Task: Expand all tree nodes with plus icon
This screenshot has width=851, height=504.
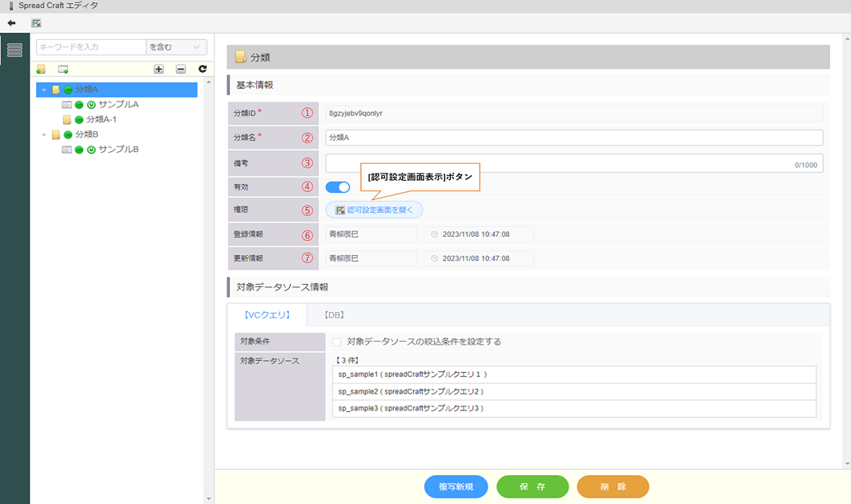Action: 159,70
